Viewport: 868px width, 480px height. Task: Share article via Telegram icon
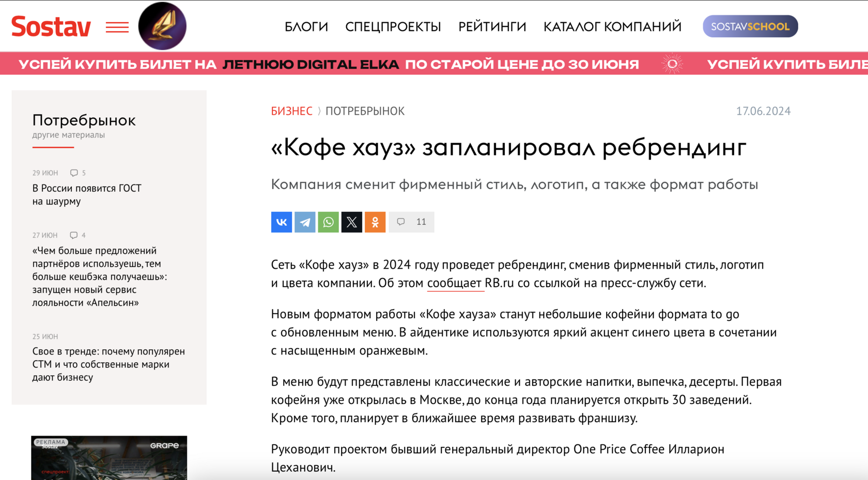point(305,222)
